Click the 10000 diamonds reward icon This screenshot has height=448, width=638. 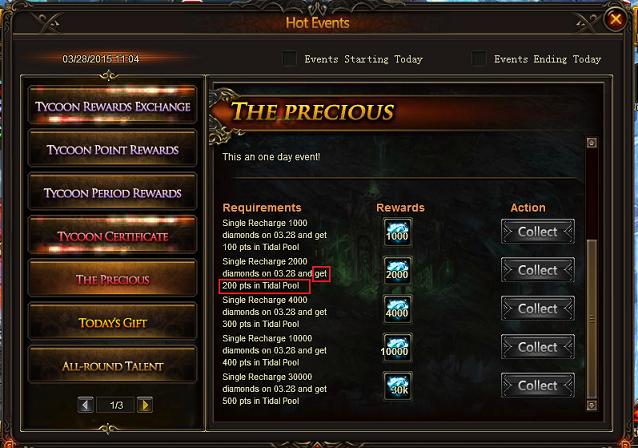point(398,347)
